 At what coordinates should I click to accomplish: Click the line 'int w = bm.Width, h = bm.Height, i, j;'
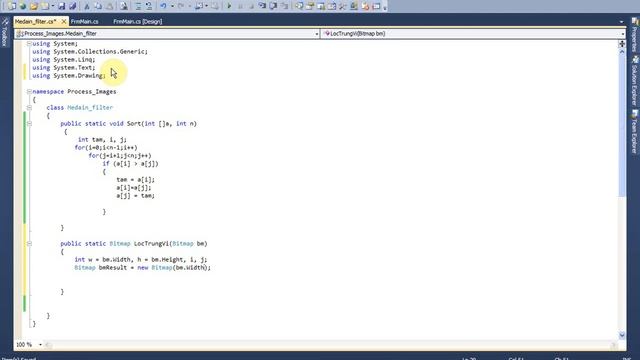(141, 260)
